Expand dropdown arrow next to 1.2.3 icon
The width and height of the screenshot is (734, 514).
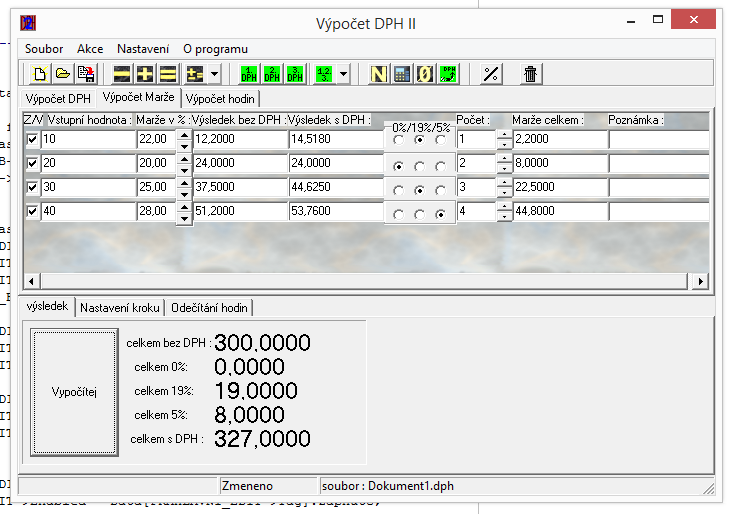(344, 74)
